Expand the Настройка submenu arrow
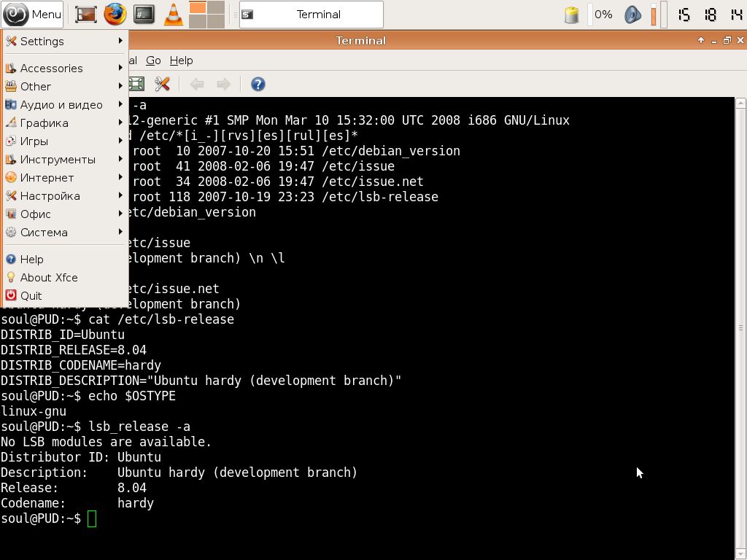 (x=120, y=195)
